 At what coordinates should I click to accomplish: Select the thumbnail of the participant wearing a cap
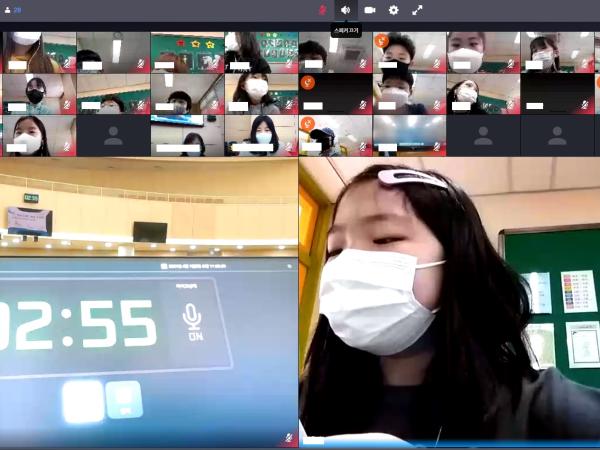pos(335,135)
